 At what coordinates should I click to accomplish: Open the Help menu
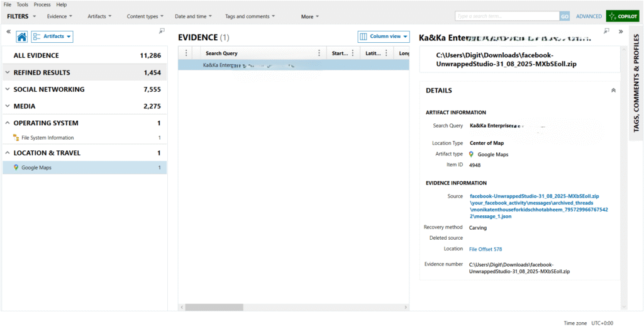pos(62,4)
